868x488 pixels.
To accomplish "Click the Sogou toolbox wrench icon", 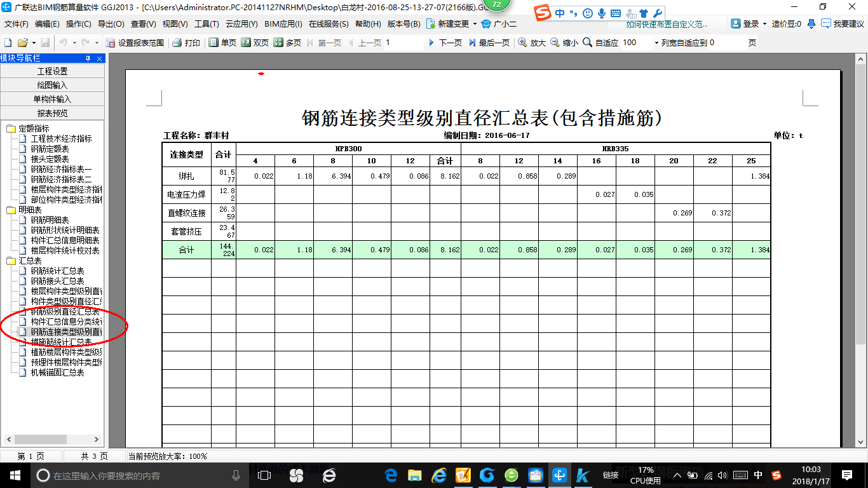I will click(658, 13).
